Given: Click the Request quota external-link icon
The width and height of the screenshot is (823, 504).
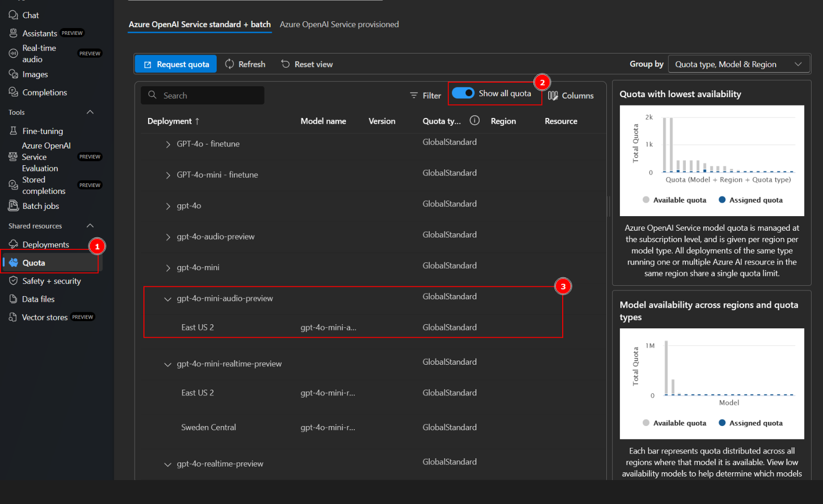Looking at the screenshot, I should tap(148, 64).
